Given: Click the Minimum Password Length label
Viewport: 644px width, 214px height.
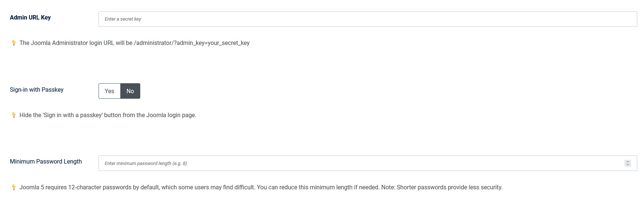Looking at the screenshot, I should tap(46, 161).
